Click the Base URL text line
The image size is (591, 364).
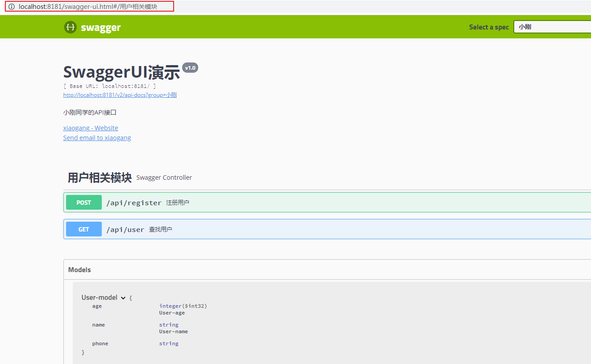(109, 86)
